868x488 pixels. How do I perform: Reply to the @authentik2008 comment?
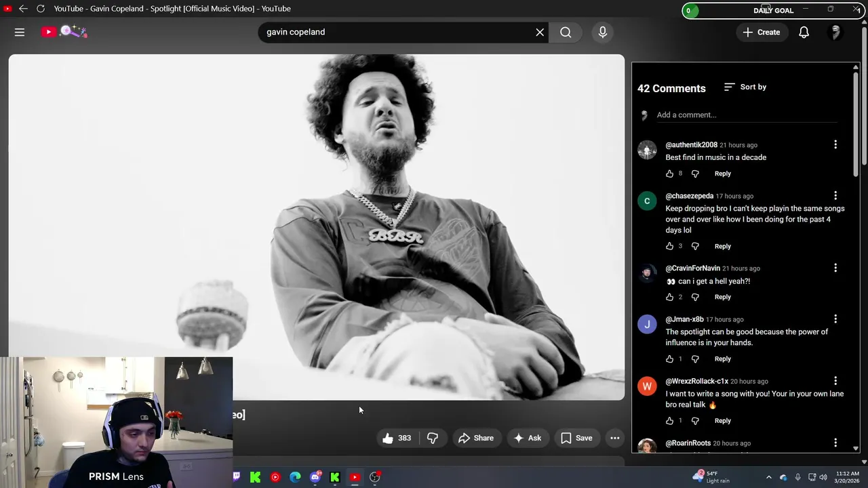click(x=723, y=174)
